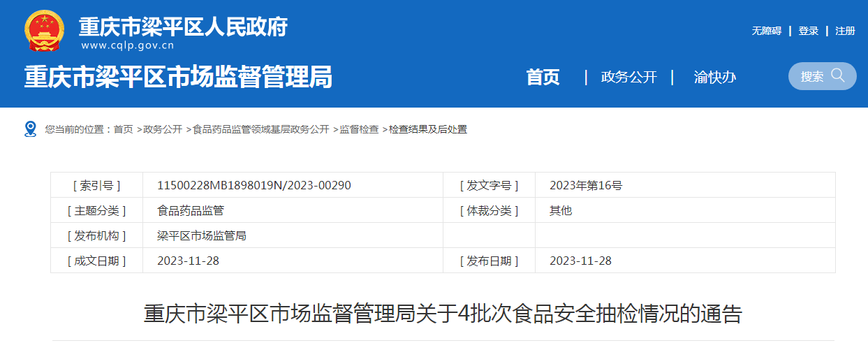Open the 无障碍 accessibility link
This screenshot has width=868, height=343.
point(766,31)
